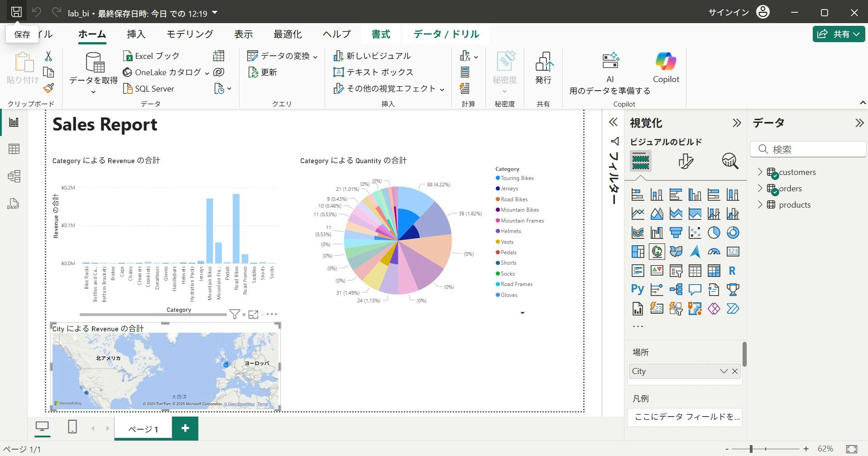868x456 pixels.
Task: Click the 共有 share button
Action: pyautogui.click(x=839, y=34)
